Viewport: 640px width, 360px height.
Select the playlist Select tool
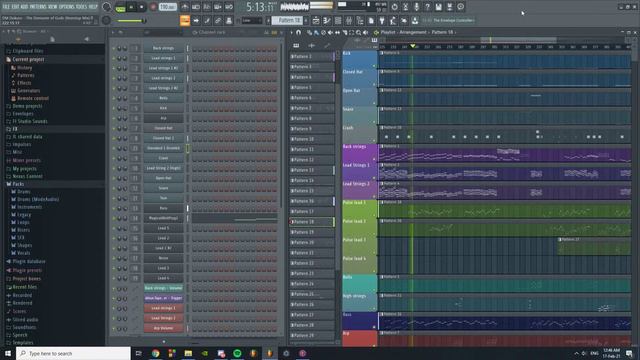351,32
